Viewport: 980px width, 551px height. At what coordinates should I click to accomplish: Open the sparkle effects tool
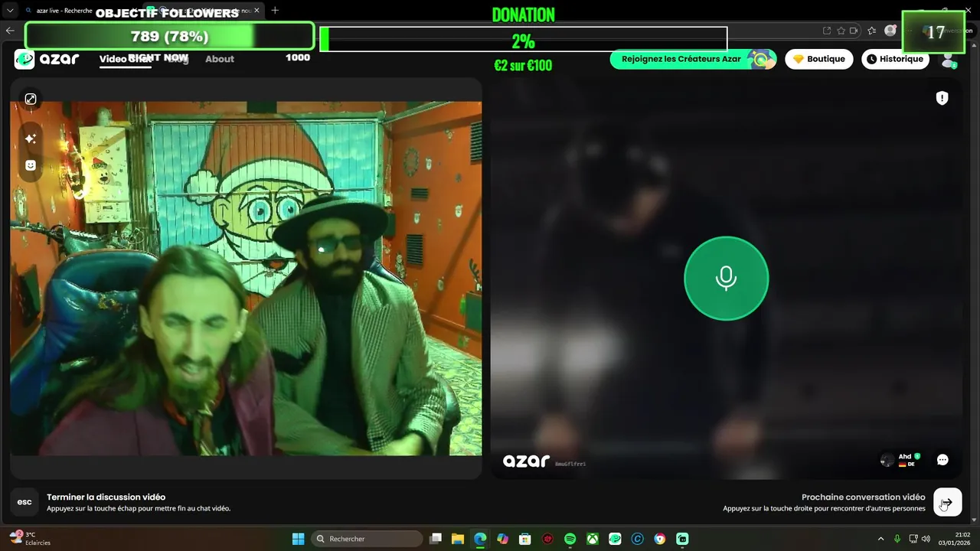31,139
